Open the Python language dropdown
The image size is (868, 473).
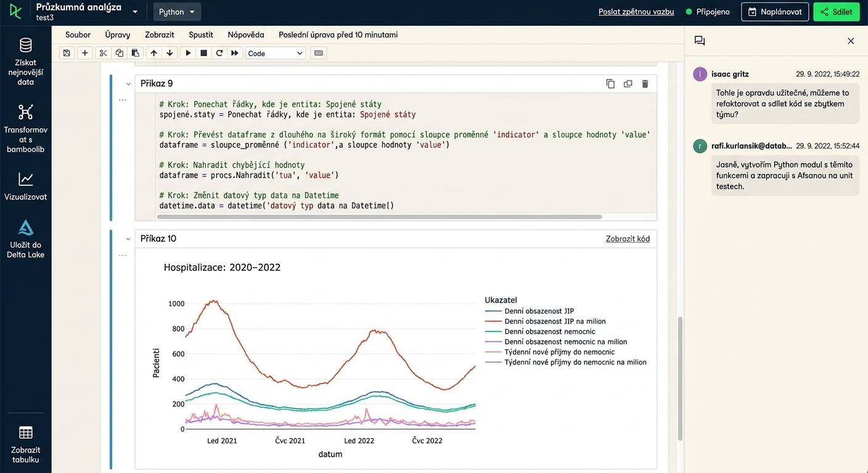pyautogui.click(x=176, y=12)
